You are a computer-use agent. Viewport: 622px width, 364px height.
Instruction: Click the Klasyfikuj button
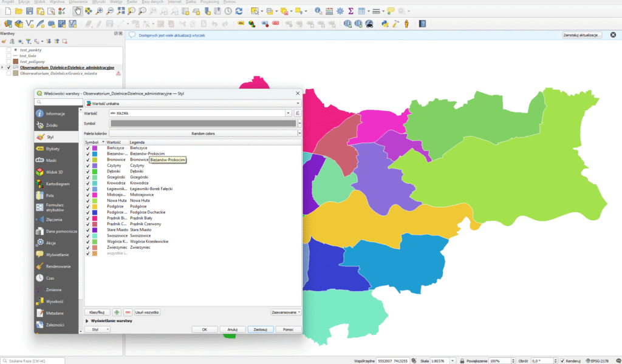tap(97, 312)
